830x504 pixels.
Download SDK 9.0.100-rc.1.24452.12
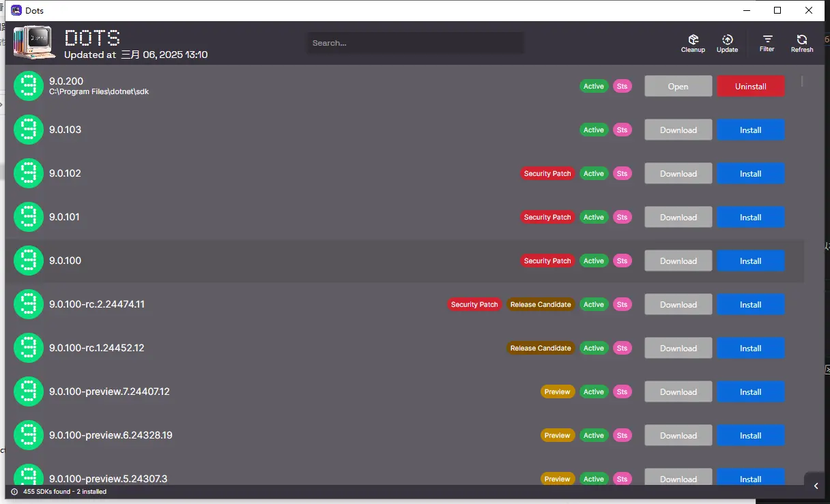click(678, 349)
